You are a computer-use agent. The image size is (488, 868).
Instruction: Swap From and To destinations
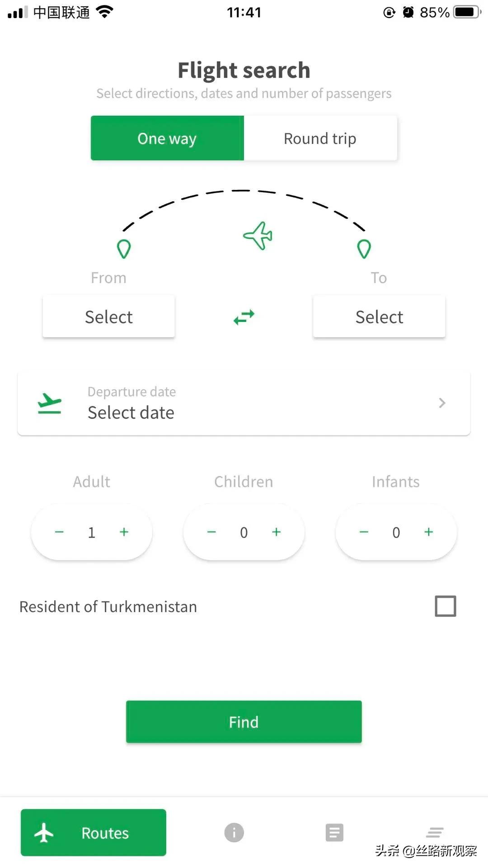(x=244, y=317)
